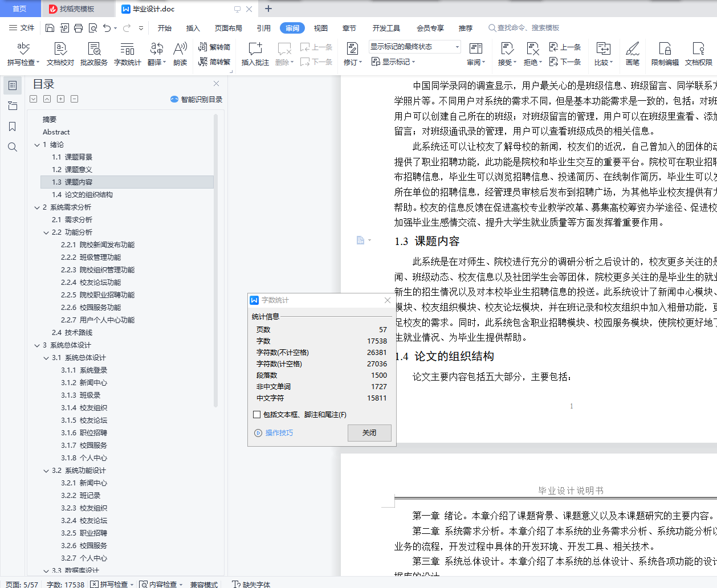This screenshot has height=588, width=717.
Task: Open the bookmarks sidebar icon
Action: pyautogui.click(x=13, y=126)
